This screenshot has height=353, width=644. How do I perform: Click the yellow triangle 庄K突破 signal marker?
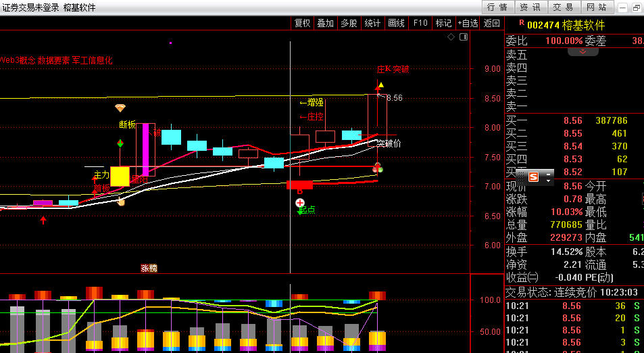coord(381,85)
